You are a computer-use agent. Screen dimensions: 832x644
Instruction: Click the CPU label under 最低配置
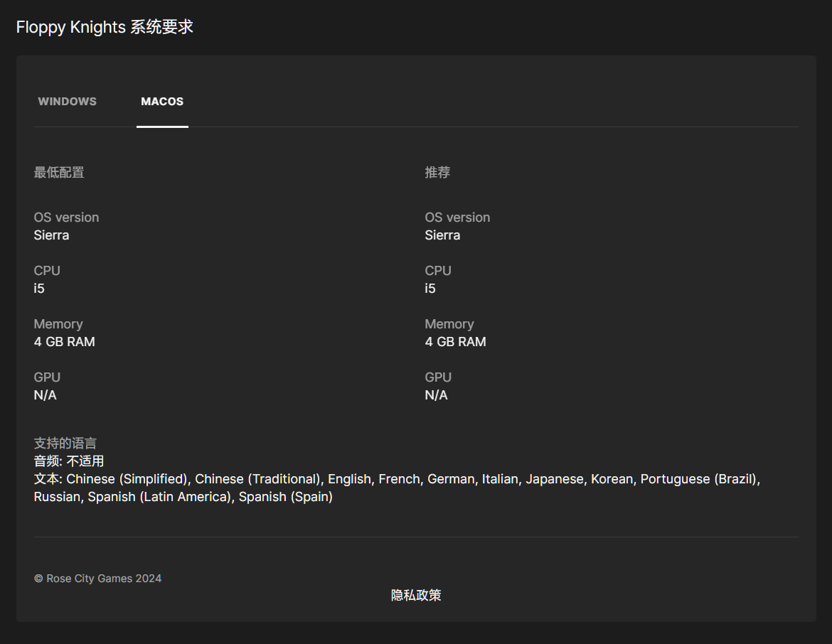47,271
